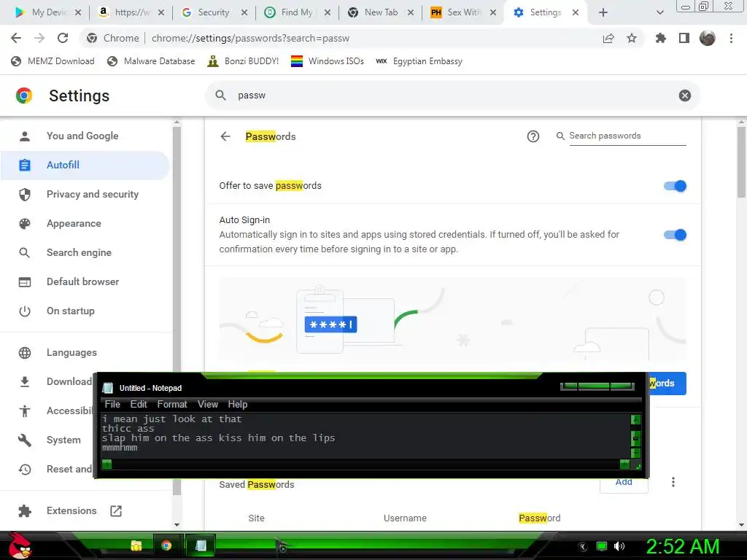Open Languages settings section
Image resolution: width=747 pixels, height=560 pixels.
[x=86, y=353]
